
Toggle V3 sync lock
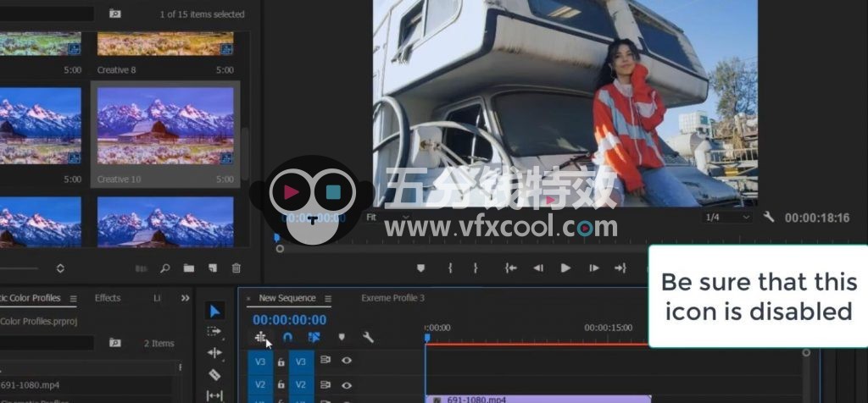(x=325, y=360)
